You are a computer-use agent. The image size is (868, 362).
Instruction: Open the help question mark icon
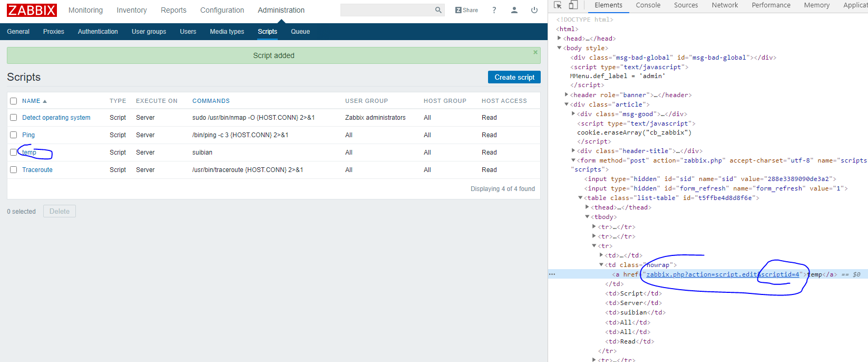coord(494,10)
